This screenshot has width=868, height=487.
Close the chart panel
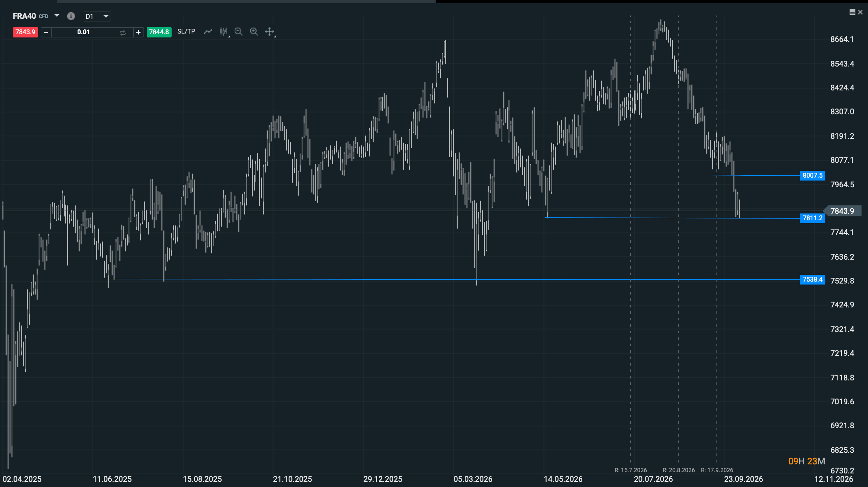[x=860, y=12]
